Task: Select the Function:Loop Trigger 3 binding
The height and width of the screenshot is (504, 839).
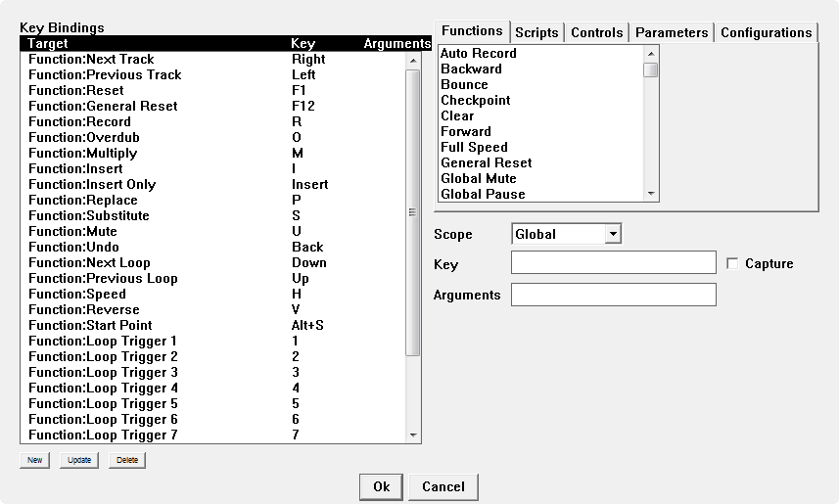Action: coord(213,372)
